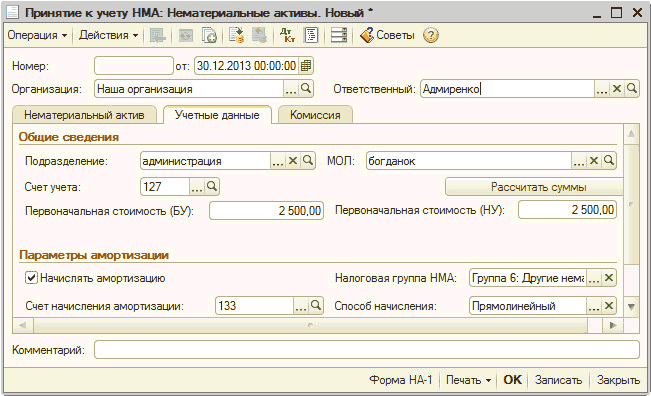Click the greyed-out cancel posting icon
Screen dimensions: 651x396
(259, 35)
